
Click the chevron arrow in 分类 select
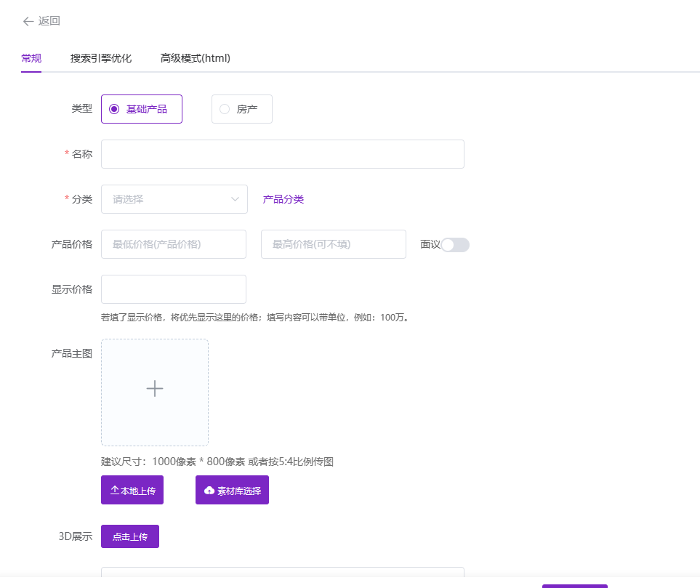click(235, 199)
